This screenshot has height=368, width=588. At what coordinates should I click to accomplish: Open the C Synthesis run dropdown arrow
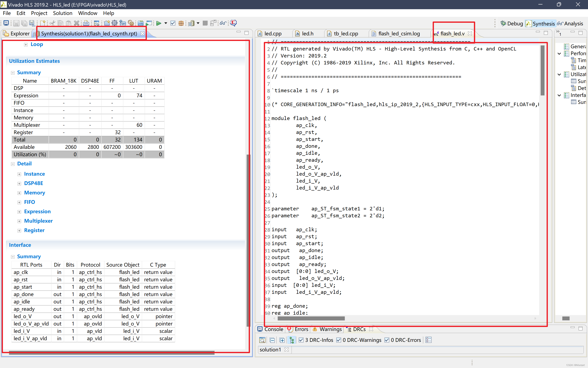point(166,23)
